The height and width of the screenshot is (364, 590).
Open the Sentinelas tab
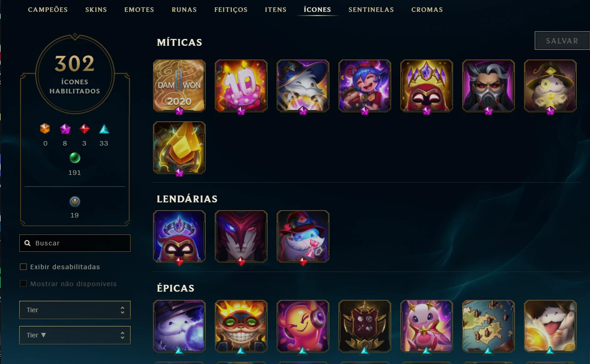[x=371, y=10]
